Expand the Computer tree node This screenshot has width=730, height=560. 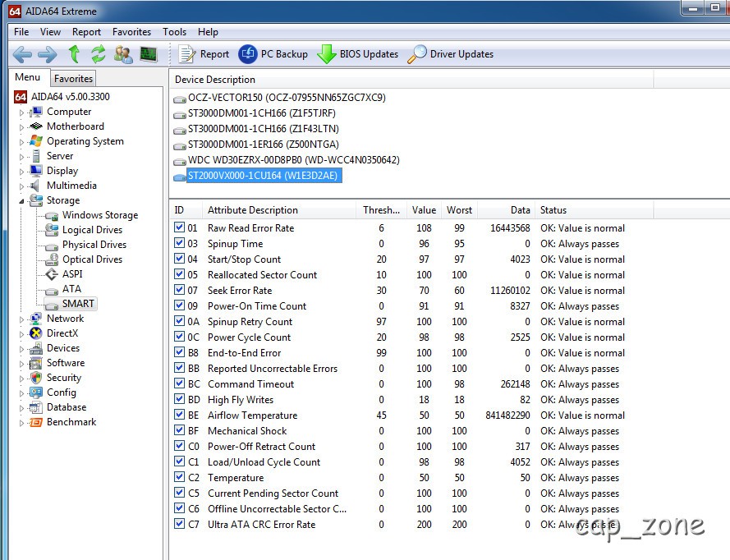point(21,112)
